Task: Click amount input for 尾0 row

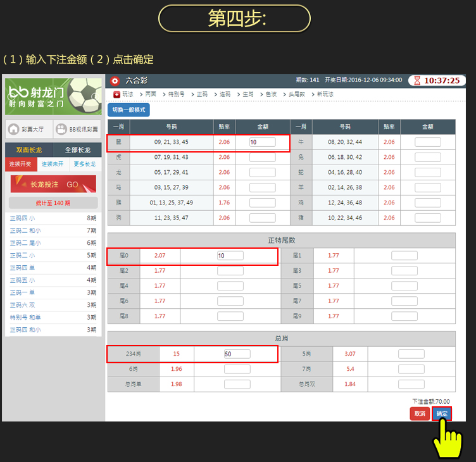Action: [x=230, y=256]
